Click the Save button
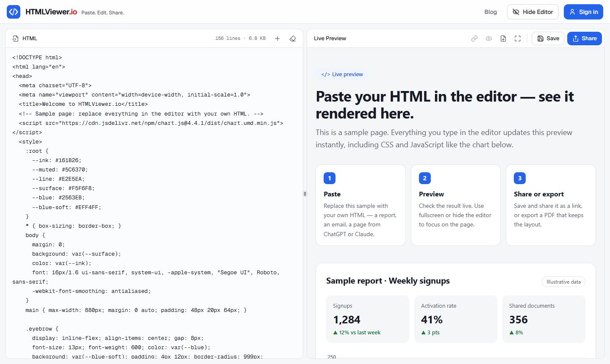Image resolution: width=610 pixels, height=364 pixels. (548, 39)
